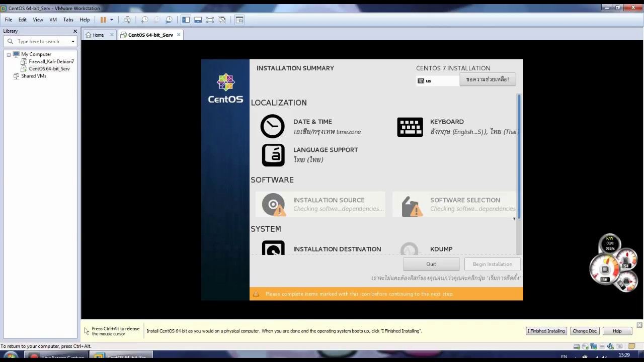Click the DATE & TIME label

(x=312, y=122)
